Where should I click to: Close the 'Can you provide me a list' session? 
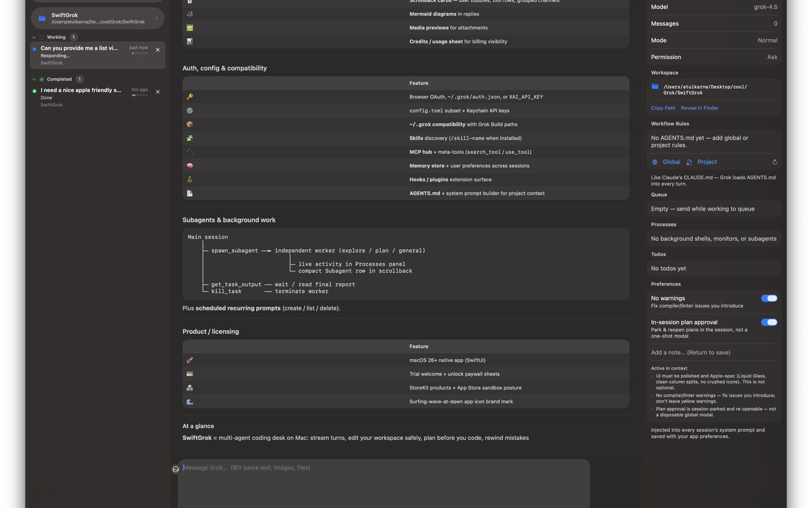pyautogui.click(x=158, y=50)
